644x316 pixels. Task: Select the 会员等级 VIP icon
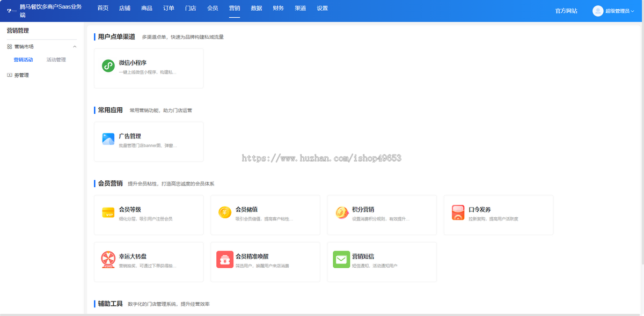point(108,213)
